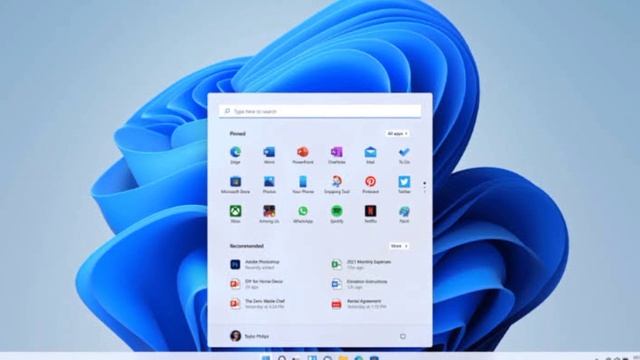The height and width of the screenshot is (360, 640).
Task: Launch the Netflix app
Action: pos(370,214)
